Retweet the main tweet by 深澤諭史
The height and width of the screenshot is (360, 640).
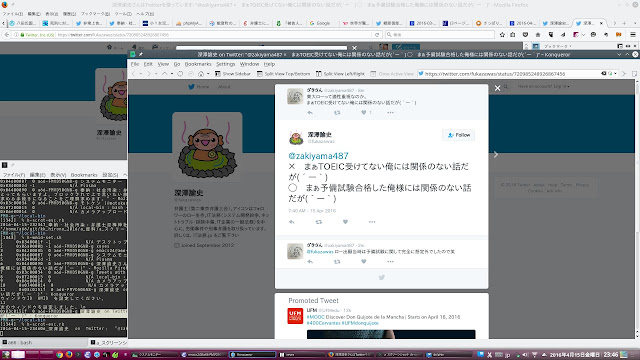pos(319,222)
